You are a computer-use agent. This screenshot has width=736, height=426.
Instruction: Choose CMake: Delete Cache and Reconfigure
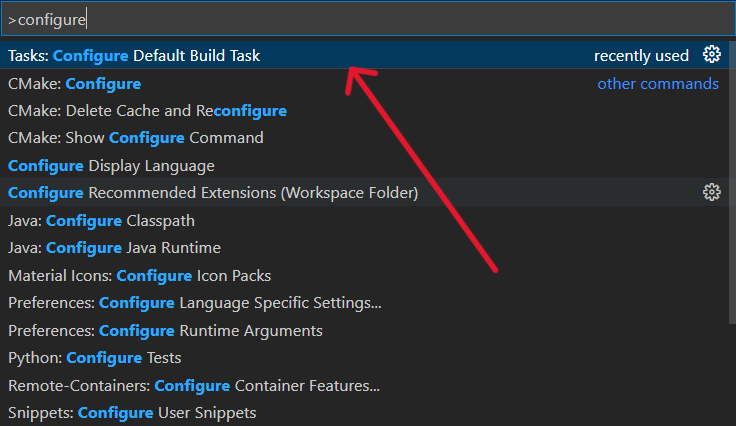pos(147,111)
